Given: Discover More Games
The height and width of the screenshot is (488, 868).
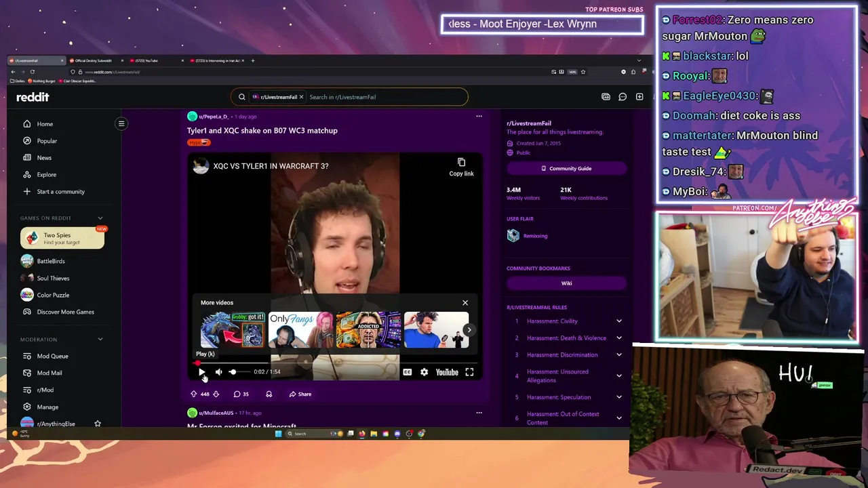Looking at the screenshot, I should click(x=65, y=312).
